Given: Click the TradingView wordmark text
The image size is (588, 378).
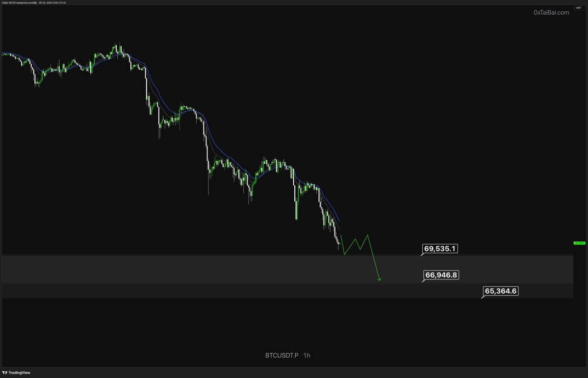Looking at the screenshot, I should point(20,373).
